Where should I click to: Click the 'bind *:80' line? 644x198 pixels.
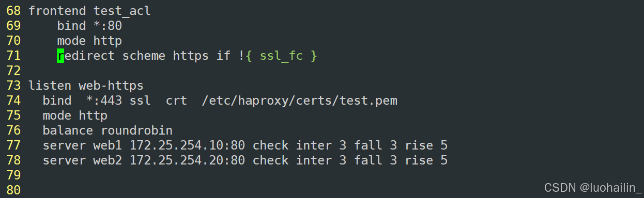[89, 25]
